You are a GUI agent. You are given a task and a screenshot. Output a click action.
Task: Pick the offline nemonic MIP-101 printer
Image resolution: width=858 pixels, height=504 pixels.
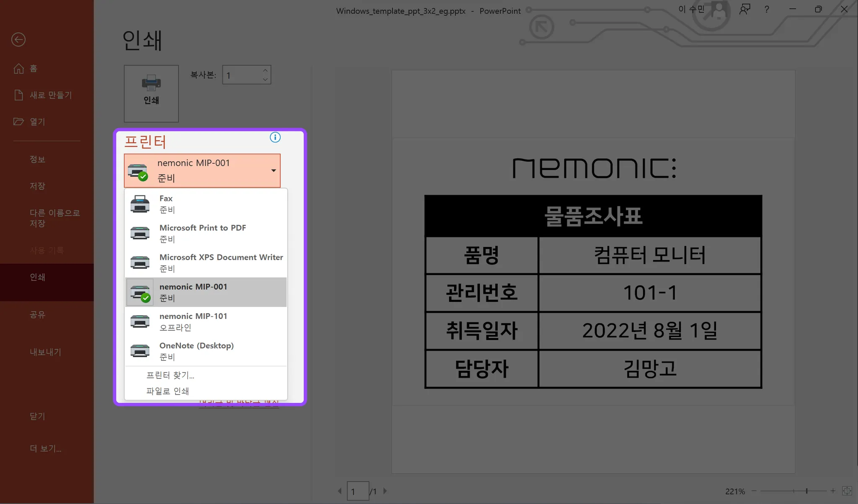tap(206, 321)
